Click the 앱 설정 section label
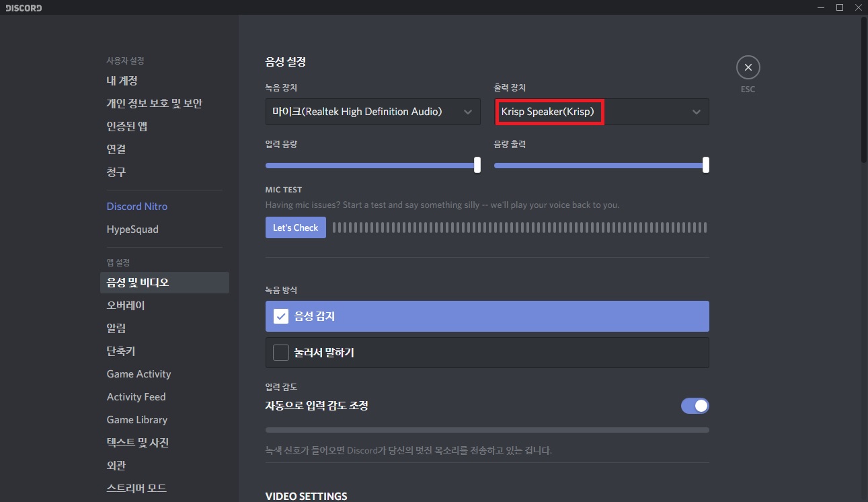The width and height of the screenshot is (868, 502). click(118, 262)
